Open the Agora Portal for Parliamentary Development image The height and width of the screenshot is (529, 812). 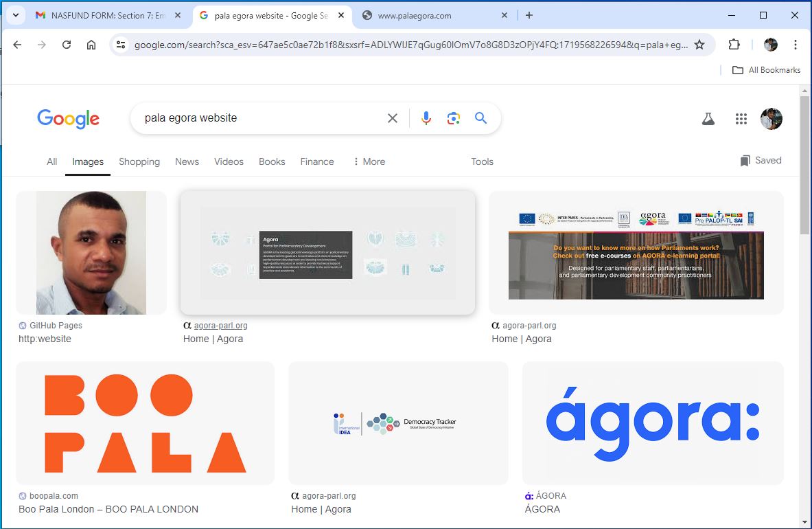pyautogui.click(x=328, y=253)
